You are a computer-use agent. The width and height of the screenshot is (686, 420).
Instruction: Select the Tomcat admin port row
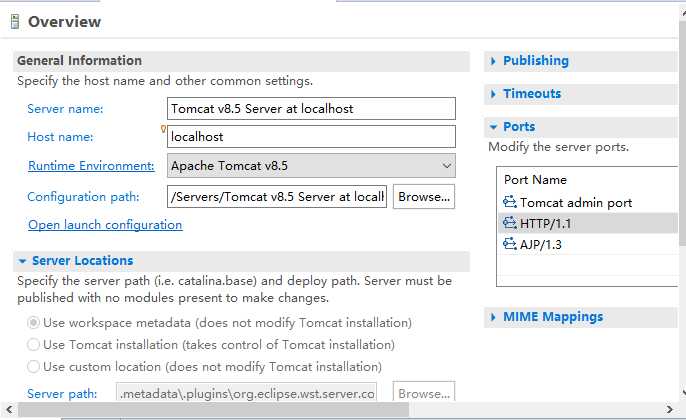pyautogui.click(x=587, y=202)
